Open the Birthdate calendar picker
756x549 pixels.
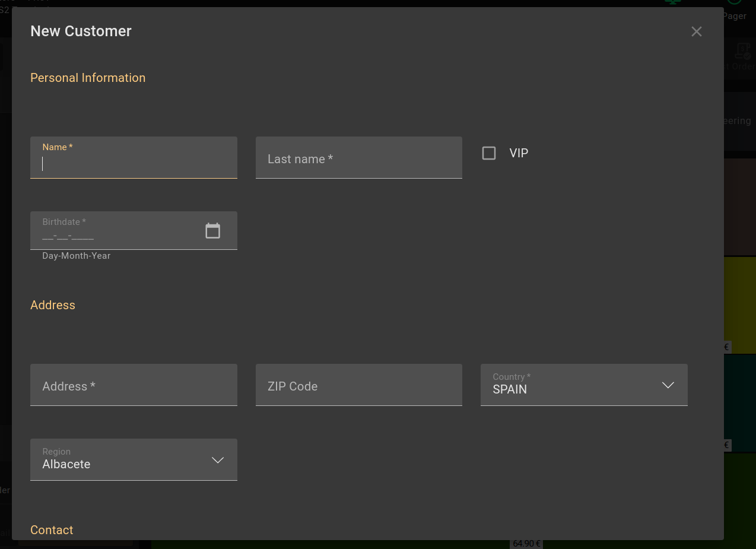[212, 230]
